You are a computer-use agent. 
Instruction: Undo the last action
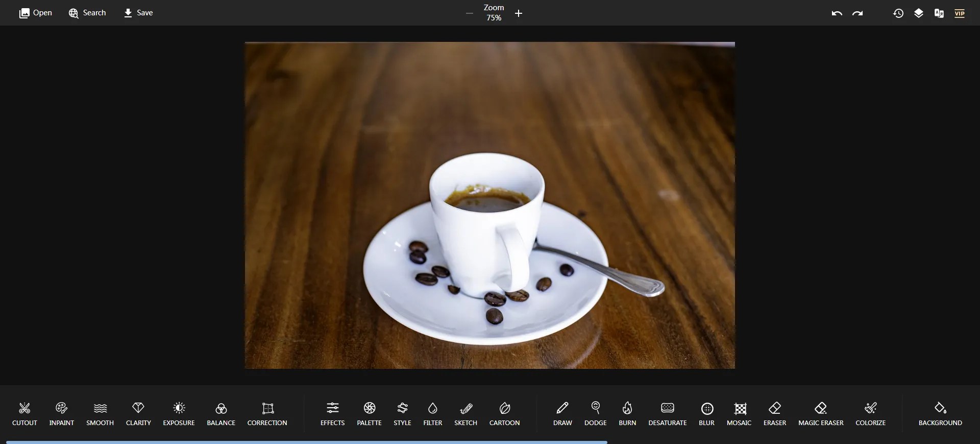tap(837, 13)
